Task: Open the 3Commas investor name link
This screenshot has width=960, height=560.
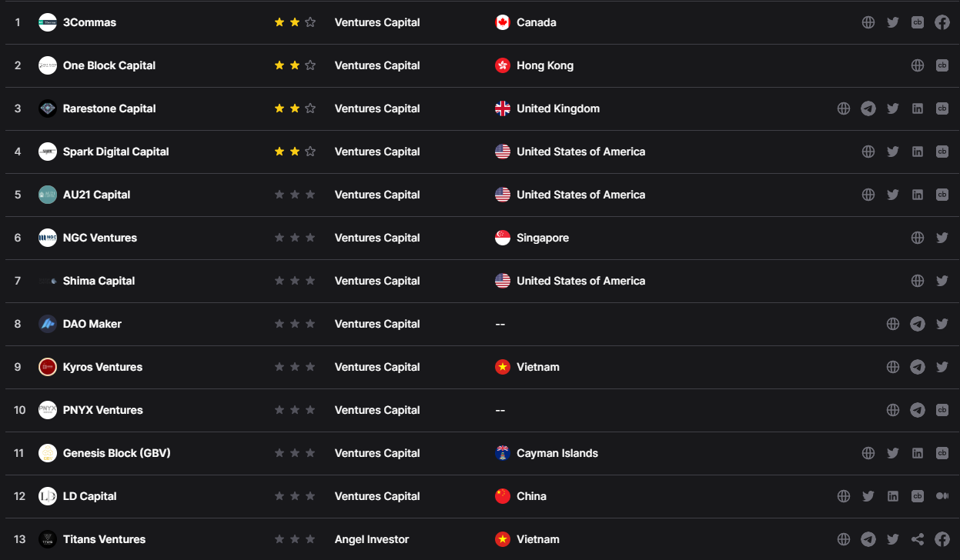Action: (89, 22)
